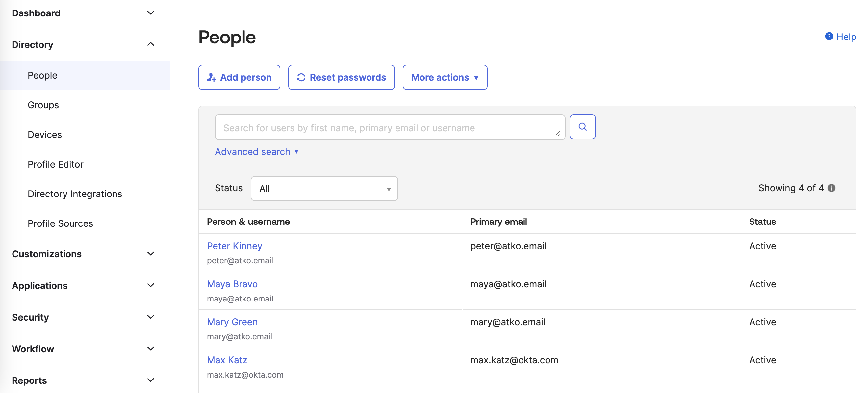868x393 pixels.
Task: Go to Directory Integrations page
Action: pos(74,194)
